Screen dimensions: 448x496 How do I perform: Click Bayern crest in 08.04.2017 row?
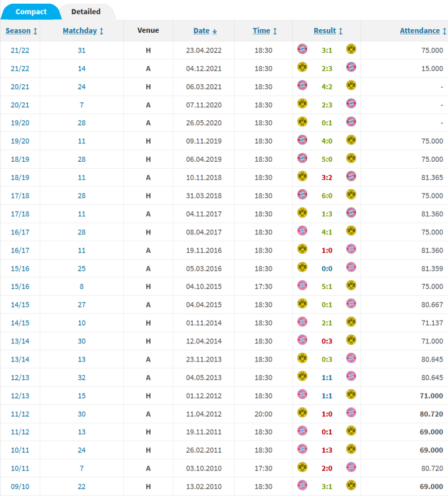click(x=302, y=231)
